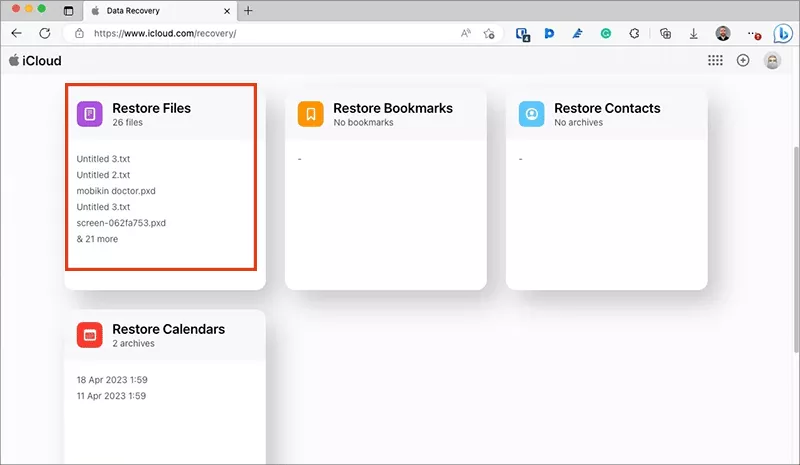
Task: Click the page vertical scrollbar
Action: [796, 250]
